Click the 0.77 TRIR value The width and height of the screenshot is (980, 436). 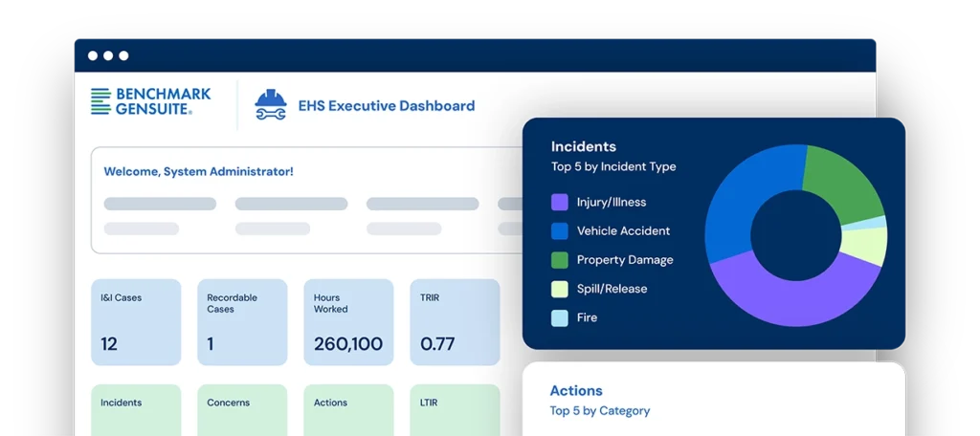tap(437, 344)
